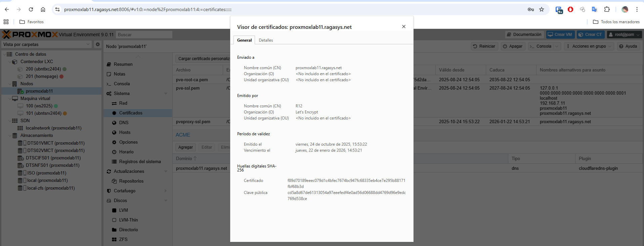Click the Crear VM button
This screenshot has height=246, width=644.
pos(560,35)
